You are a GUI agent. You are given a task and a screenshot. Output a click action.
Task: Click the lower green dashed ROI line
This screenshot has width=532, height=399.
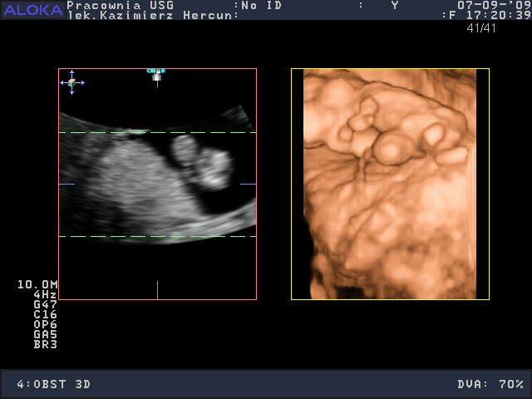click(x=157, y=236)
